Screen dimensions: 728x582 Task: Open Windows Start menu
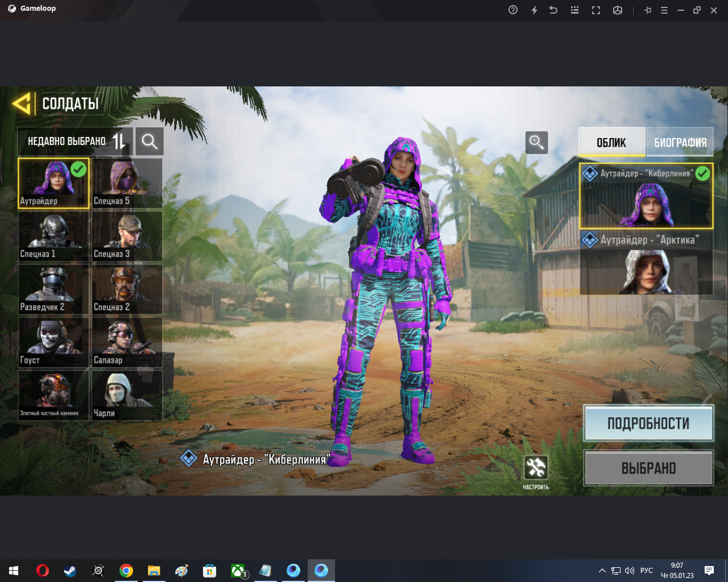tap(14, 570)
